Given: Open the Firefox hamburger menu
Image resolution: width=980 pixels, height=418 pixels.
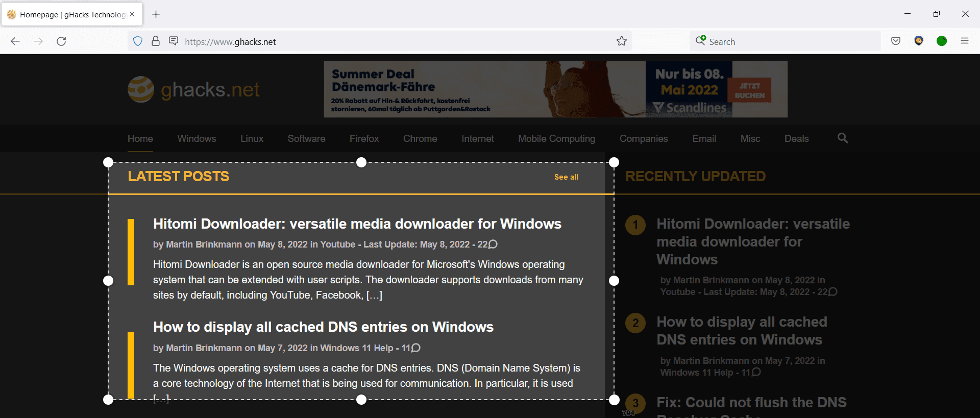Looking at the screenshot, I should [965, 41].
